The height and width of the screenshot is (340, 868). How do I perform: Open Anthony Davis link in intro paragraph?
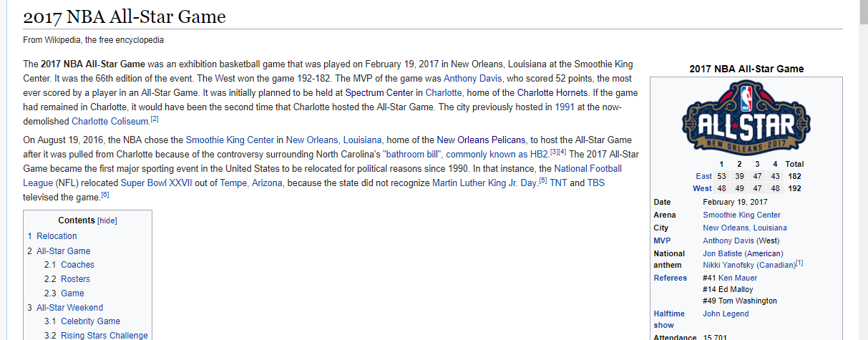[x=473, y=78]
